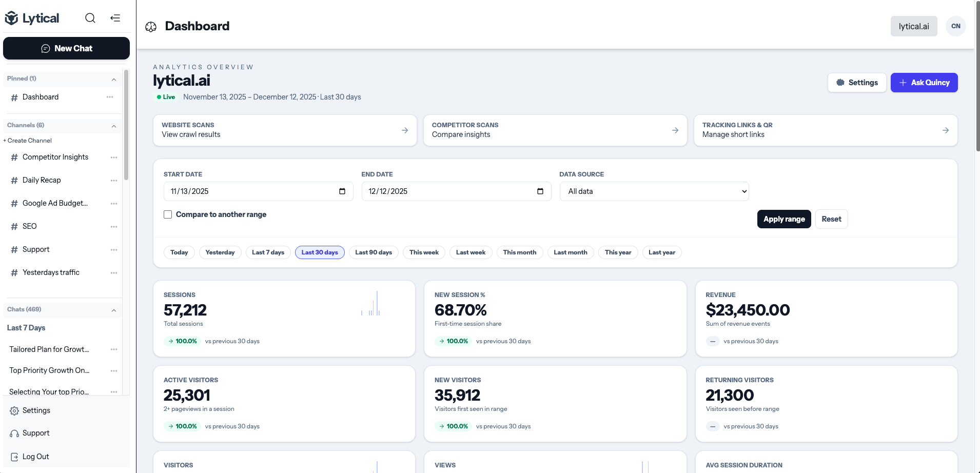
Task: Open calendar picker icon for Start Date
Action: (x=342, y=191)
